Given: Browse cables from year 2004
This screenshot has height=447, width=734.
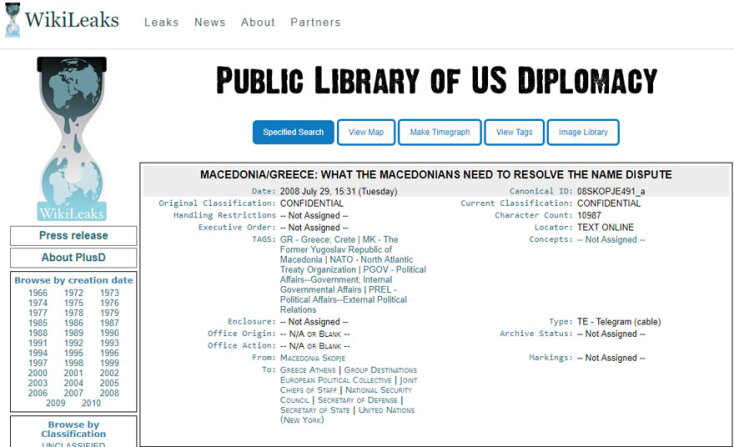Looking at the screenshot, I should click(x=73, y=383).
